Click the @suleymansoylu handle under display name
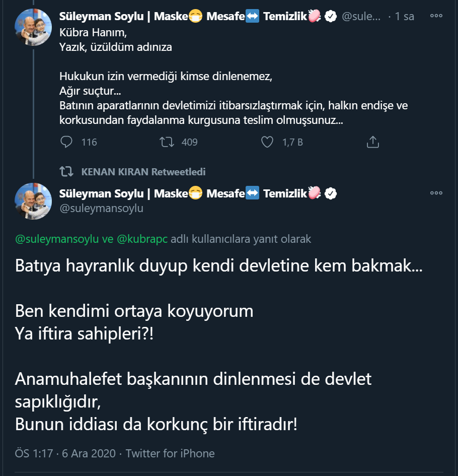 (x=101, y=209)
